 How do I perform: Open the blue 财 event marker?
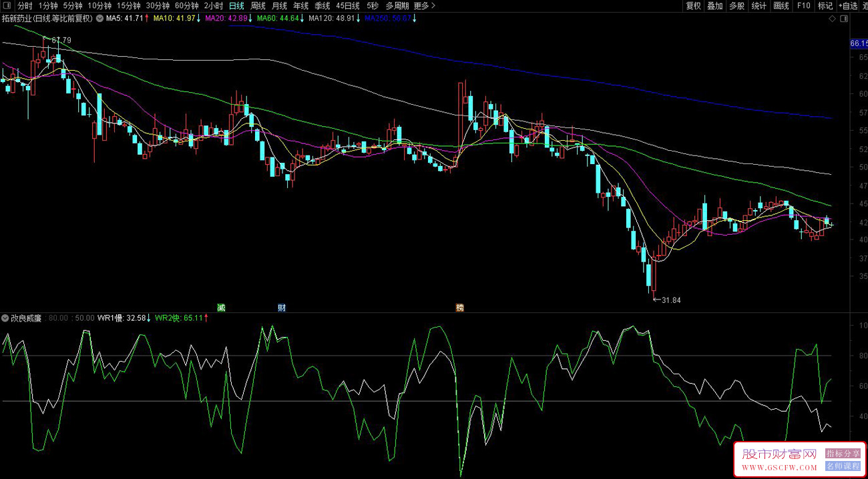point(282,308)
